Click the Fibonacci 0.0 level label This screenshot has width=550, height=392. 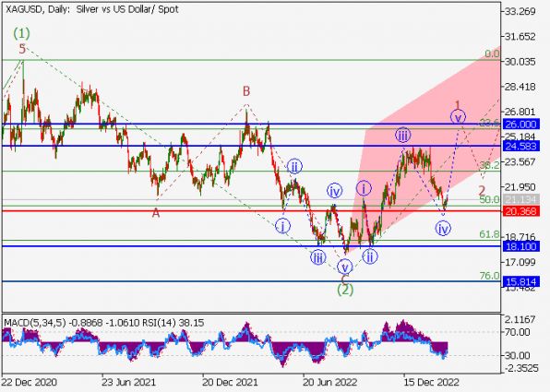492,53
